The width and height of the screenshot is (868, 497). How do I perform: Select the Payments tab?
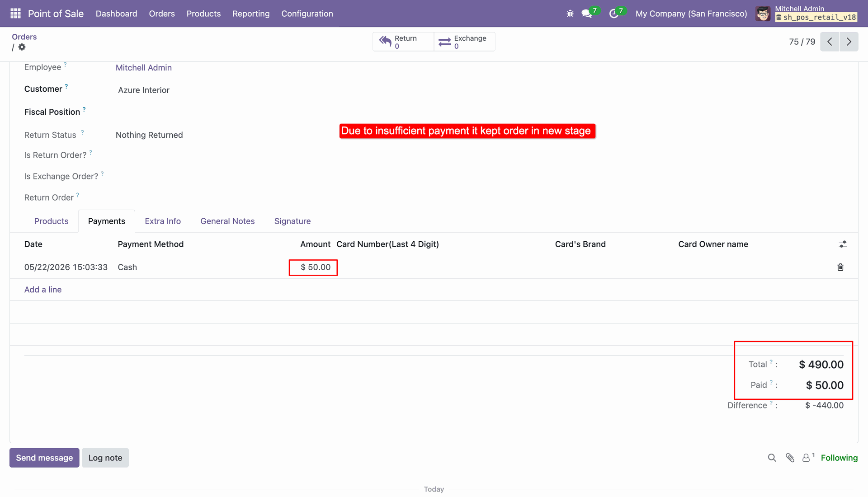point(107,221)
